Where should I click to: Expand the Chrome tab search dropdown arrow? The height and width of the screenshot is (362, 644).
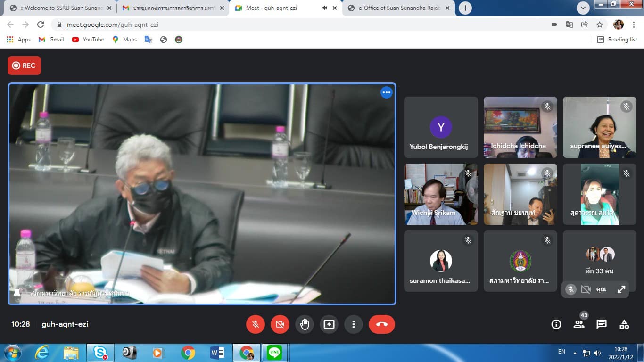pyautogui.click(x=583, y=8)
